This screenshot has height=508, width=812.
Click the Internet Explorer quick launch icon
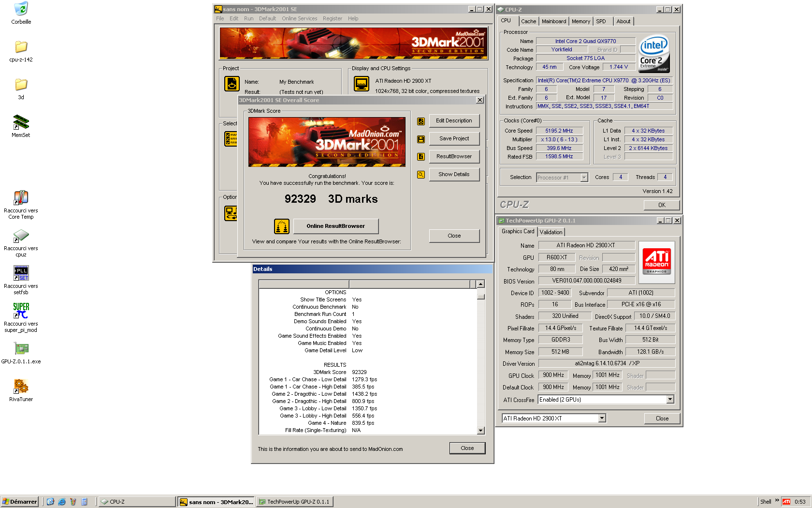[61, 502]
